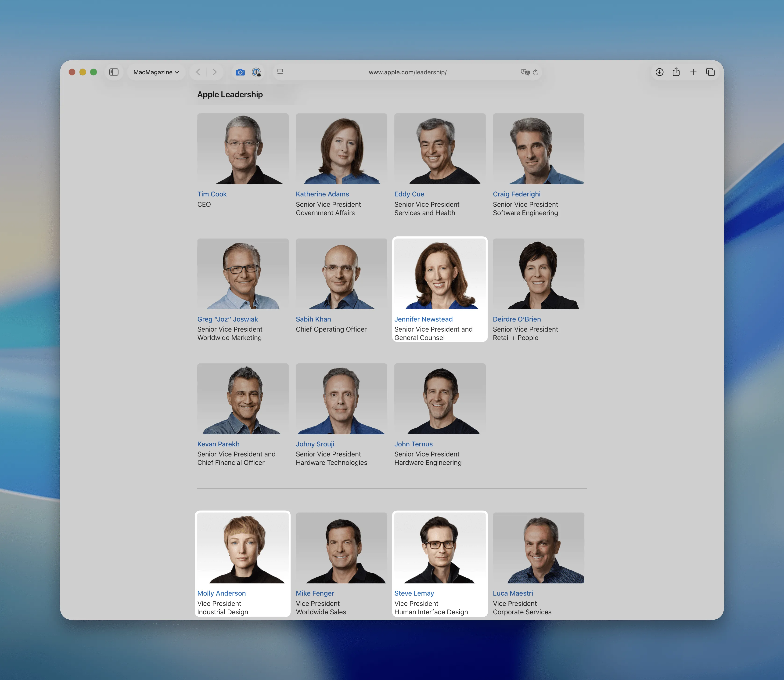Image resolution: width=784 pixels, height=680 pixels.
Task: Click Deirdre O'Brien's portrait photo
Action: click(x=539, y=274)
